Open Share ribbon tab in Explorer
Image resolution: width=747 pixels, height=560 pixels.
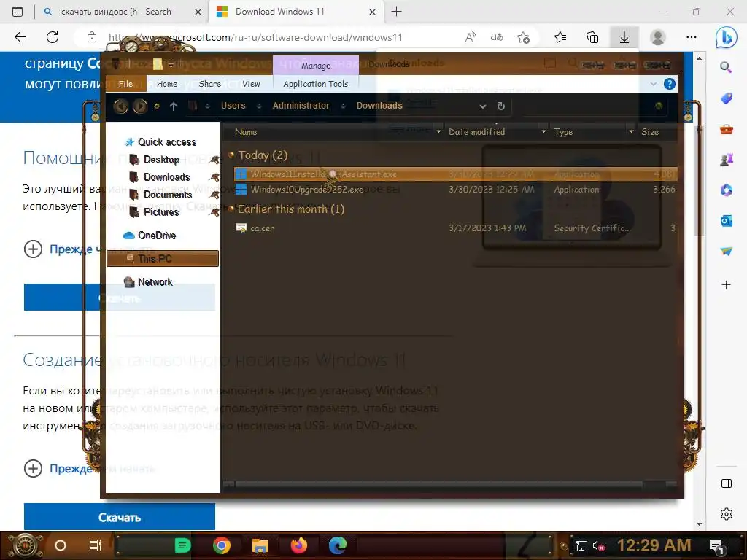209,84
